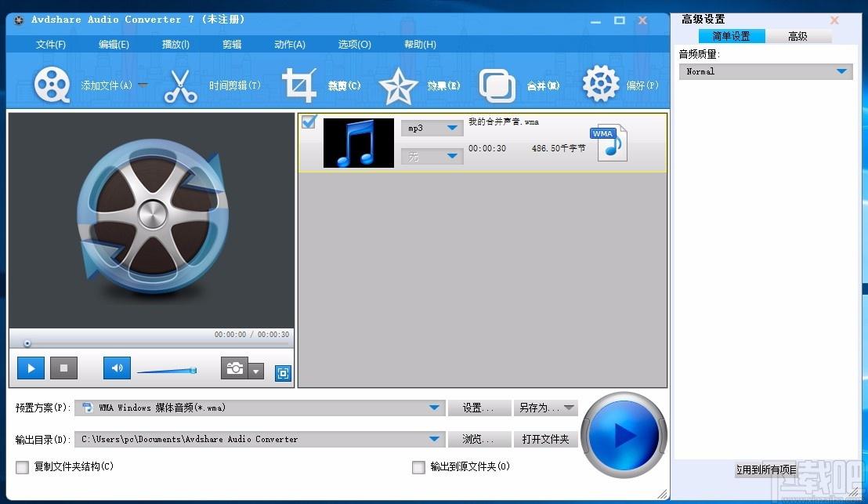Select the 我的合并声音.wma file name
Image resolution: width=868 pixels, height=504 pixels.
(503, 121)
